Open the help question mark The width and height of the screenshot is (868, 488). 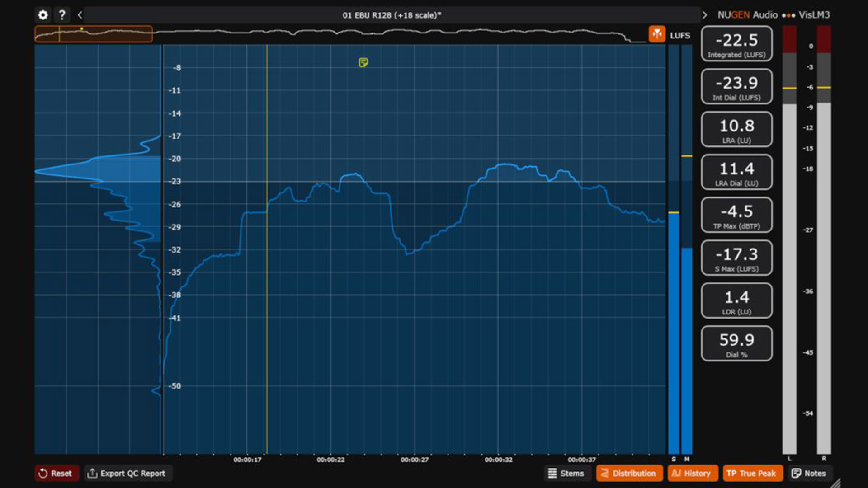(x=62, y=15)
